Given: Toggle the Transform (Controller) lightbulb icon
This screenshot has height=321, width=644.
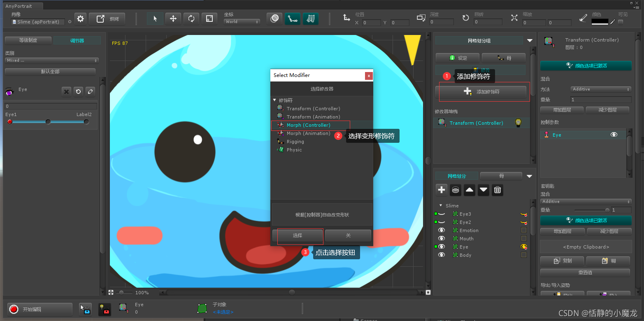Looking at the screenshot, I should coord(518,123).
